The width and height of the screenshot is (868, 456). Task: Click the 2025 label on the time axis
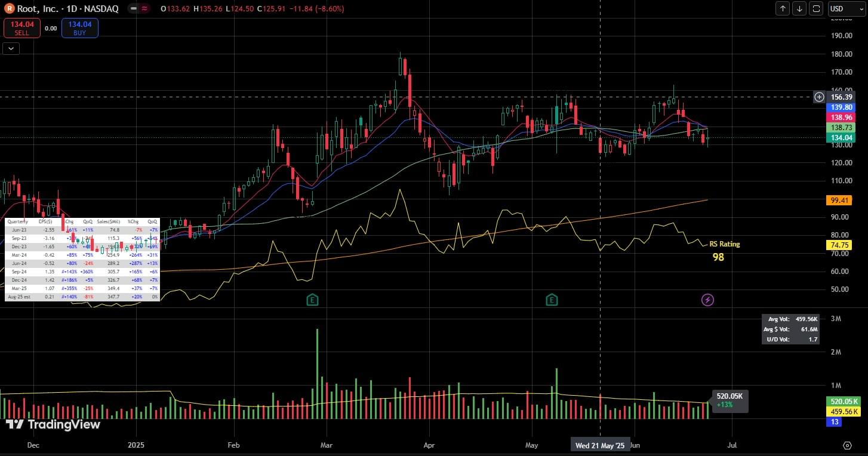pyautogui.click(x=136, y=445)
